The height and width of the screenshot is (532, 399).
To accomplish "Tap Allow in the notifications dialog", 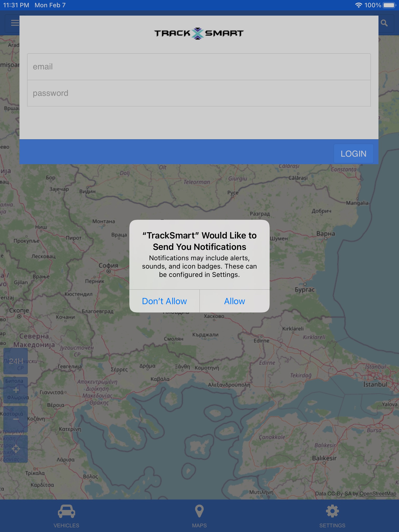I will 234,301.
